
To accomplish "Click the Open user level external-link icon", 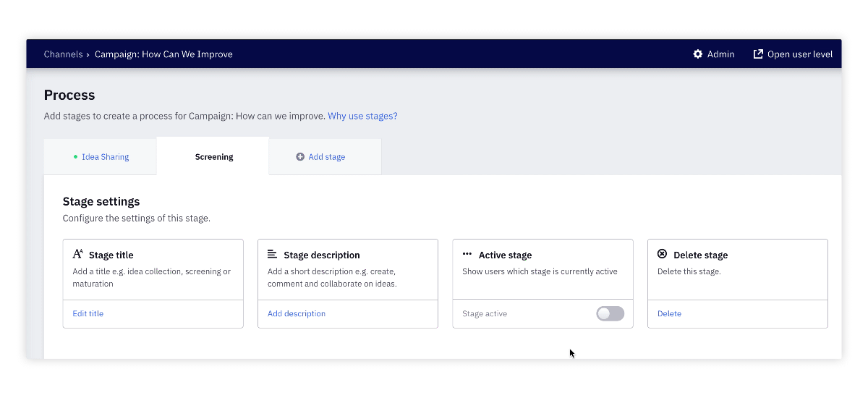I will [x=758, y=54].
